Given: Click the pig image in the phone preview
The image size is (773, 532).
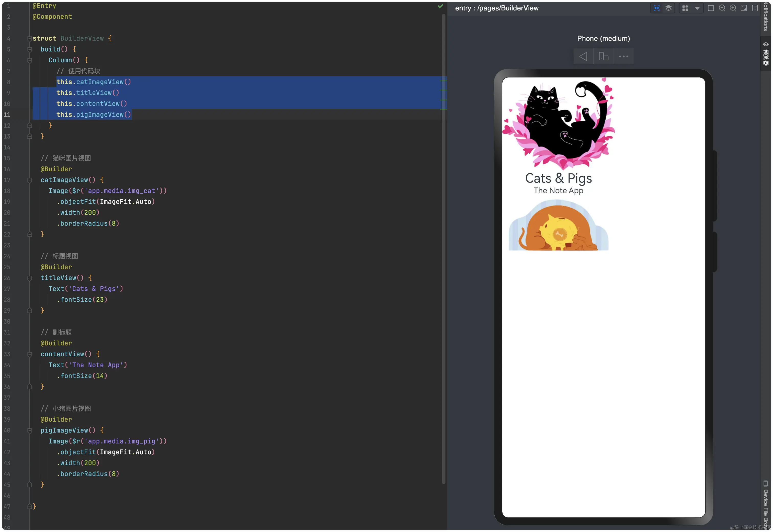Looking at the screenshot, I should [558, 225].
